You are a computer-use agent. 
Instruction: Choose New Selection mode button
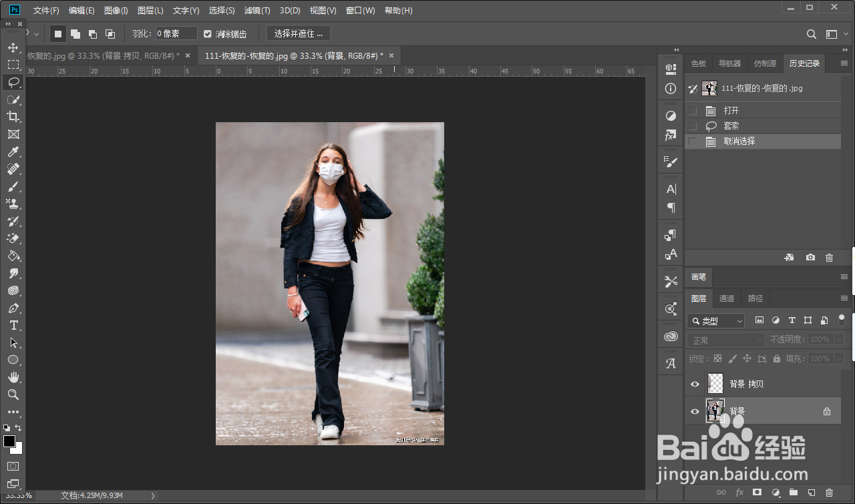[x=58, y=34]
